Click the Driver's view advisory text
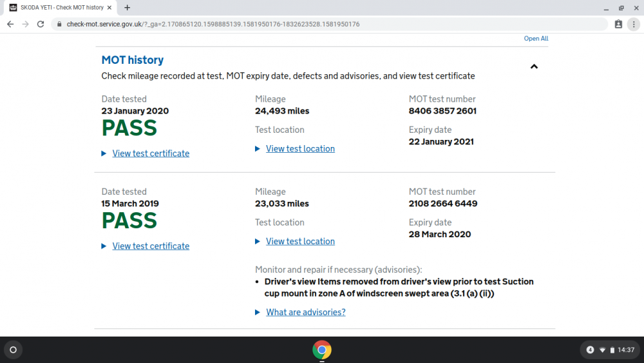Viewport: 644px width, 363px height. (399, 288)
